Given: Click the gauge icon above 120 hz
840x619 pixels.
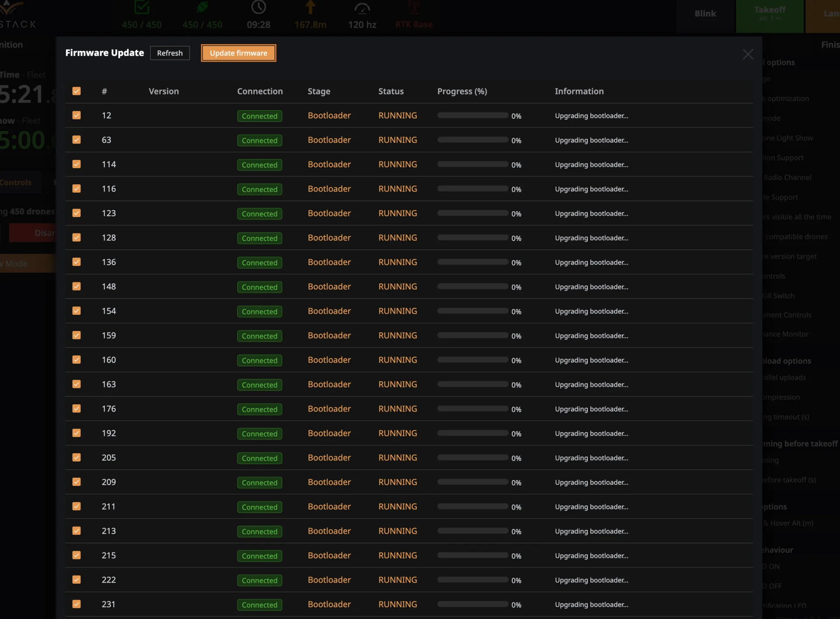Looking at the screenshot, I should 362,8.
